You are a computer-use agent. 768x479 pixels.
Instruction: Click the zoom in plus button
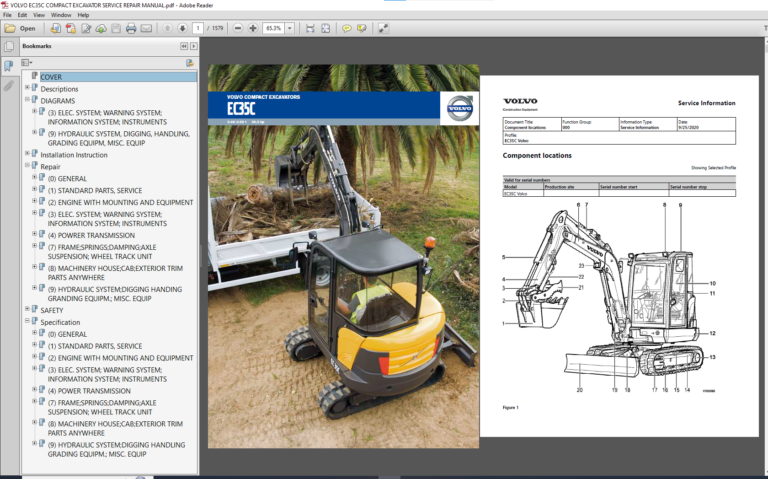pyautogui.click(x=252, y=29)
